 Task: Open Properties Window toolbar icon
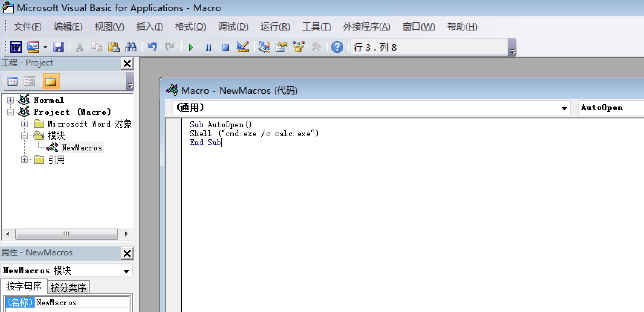pyautogui.click(x=281, y=47)
